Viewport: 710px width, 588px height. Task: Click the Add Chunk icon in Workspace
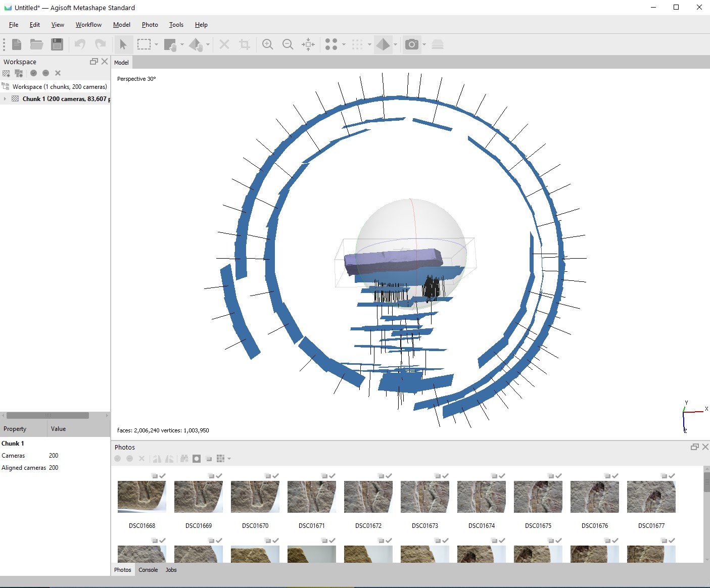coord(7,73)
